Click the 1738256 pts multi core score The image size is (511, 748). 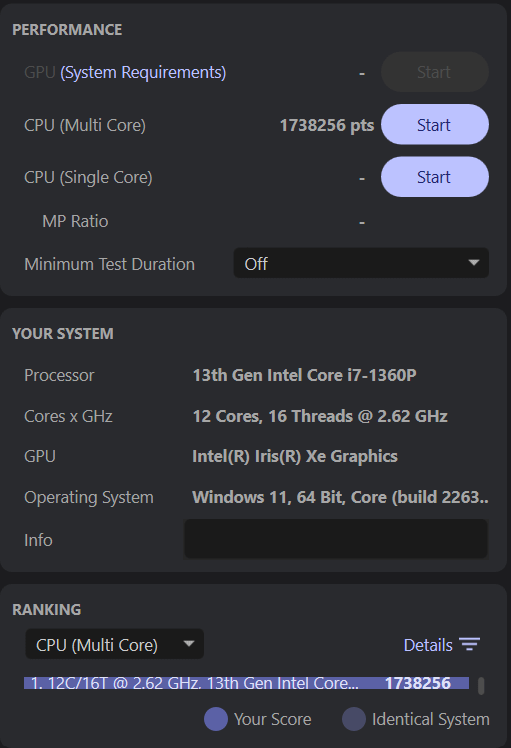tap(327, 125)
